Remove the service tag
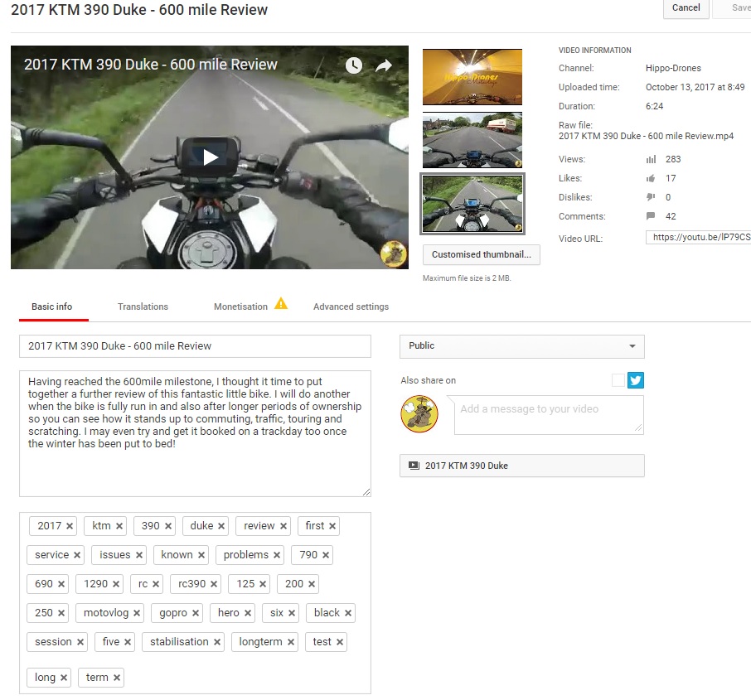 coord(76,555)
